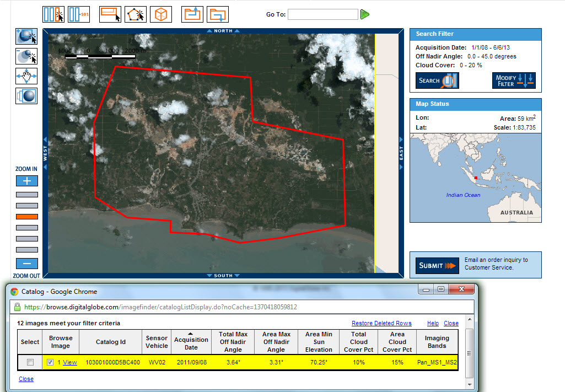Screen dimensions: 565x392
Task: Select the polygon AOI drawing tool
Action: coord(136,14)
